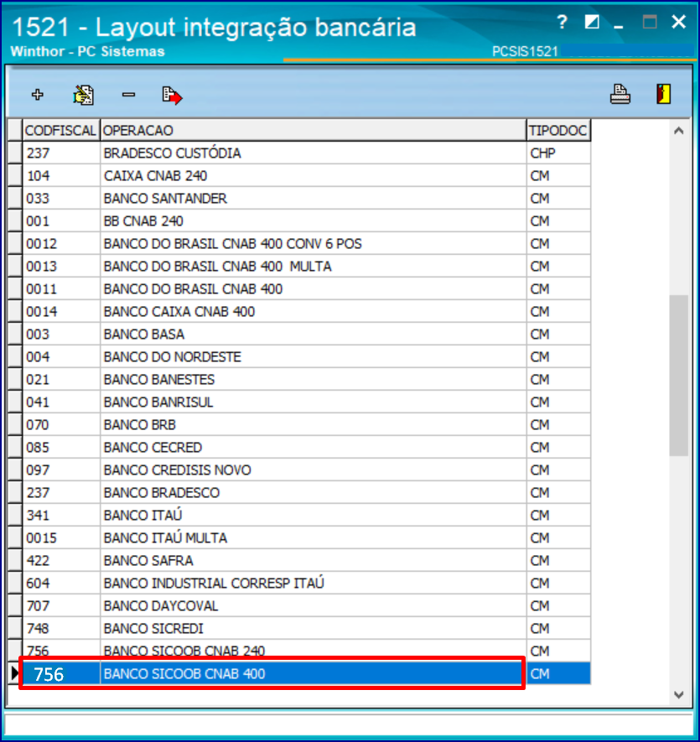Image resolution: width=700 pixels, height=742 pixels.
Task: Click the CM cell of BANCO DAYCOVAL row
Action: click(x=558, y=605)
